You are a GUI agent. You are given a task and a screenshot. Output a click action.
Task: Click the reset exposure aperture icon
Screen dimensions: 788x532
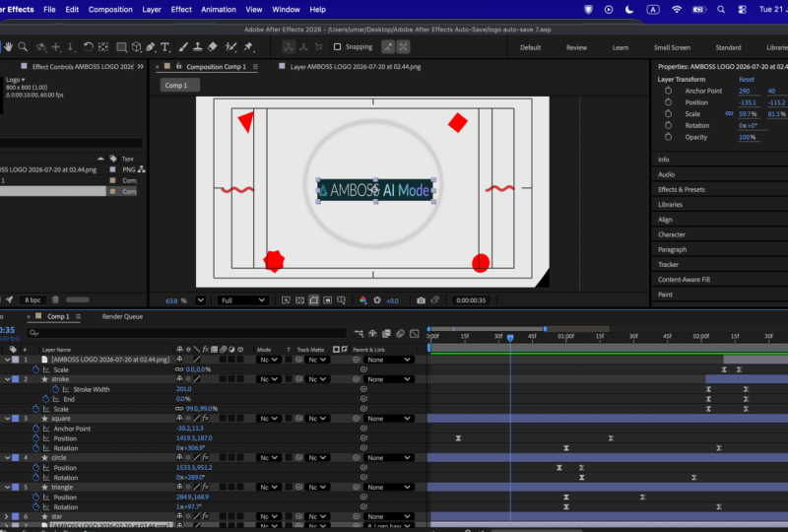tap(377, 300)
